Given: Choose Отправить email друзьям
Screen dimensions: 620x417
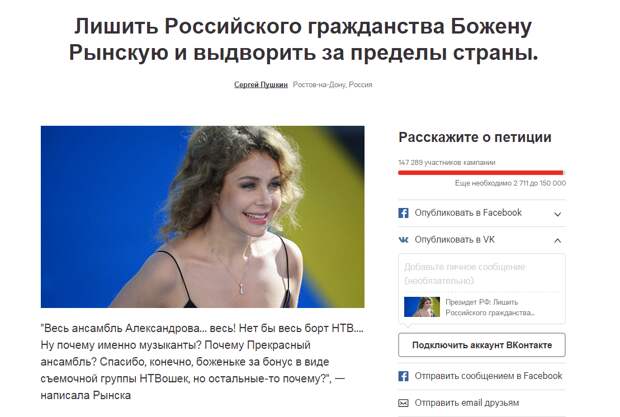Looking at the screenshot, I should tap(467, 403).
